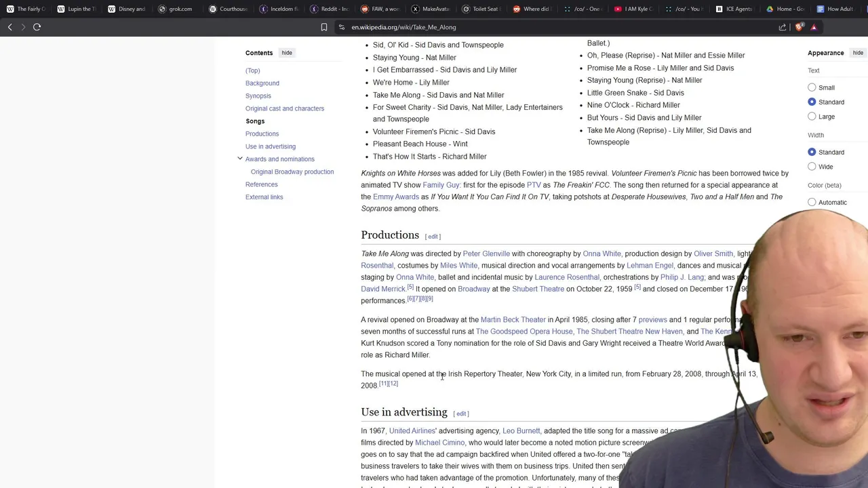Go to Productions in contents list
Screen dimensions: 868x488
tap(262, 134)
